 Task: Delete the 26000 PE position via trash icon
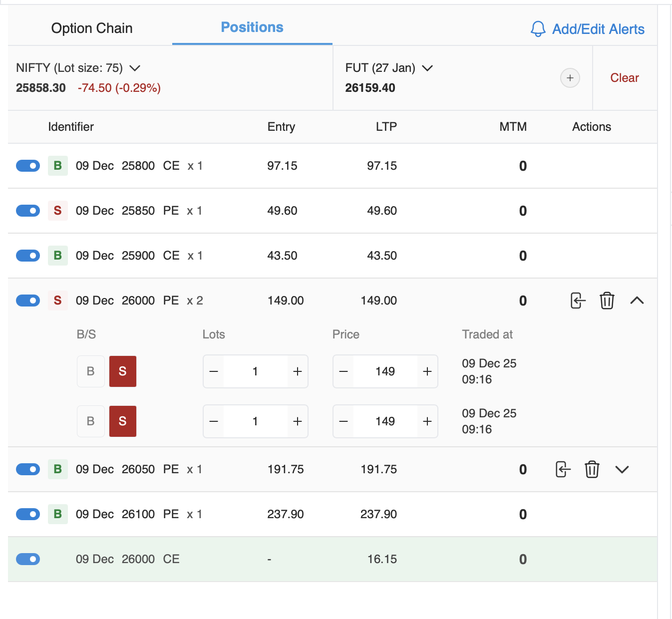pyautogui.click(x=607, y=301)
